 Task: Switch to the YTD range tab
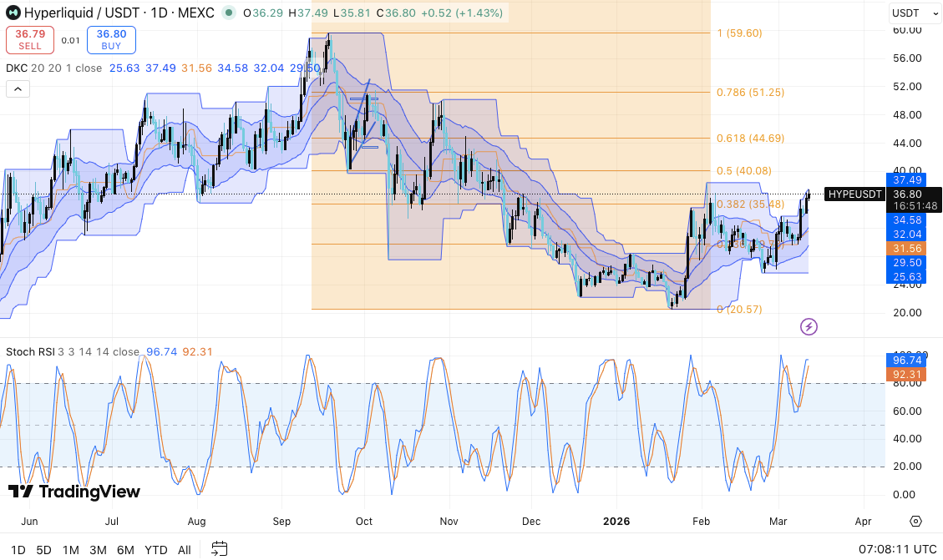tap(155, 550)
